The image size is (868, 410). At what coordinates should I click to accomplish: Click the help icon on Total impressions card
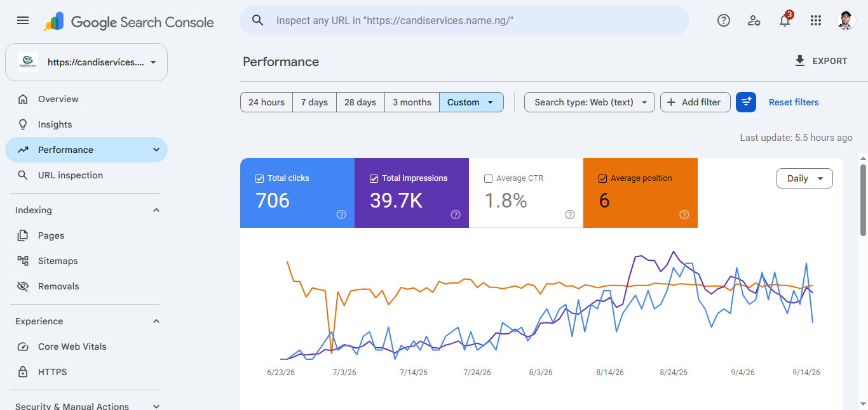click(x=456, y=215)
